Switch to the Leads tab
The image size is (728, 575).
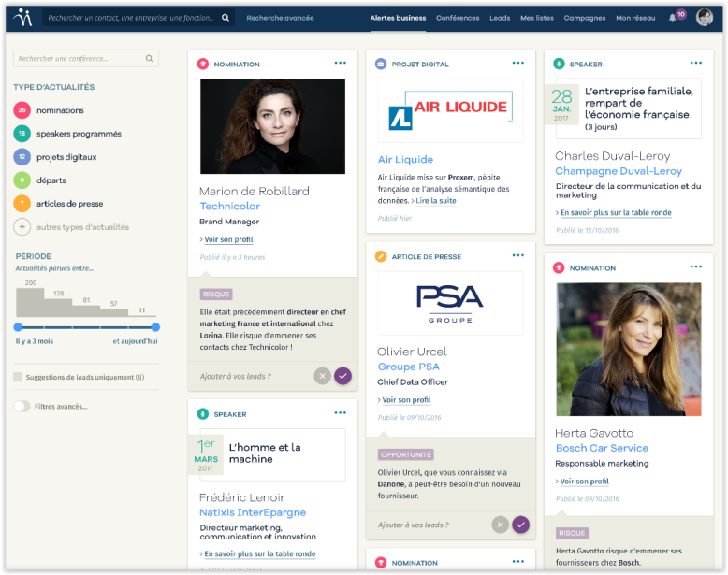(x=500, y=18)
